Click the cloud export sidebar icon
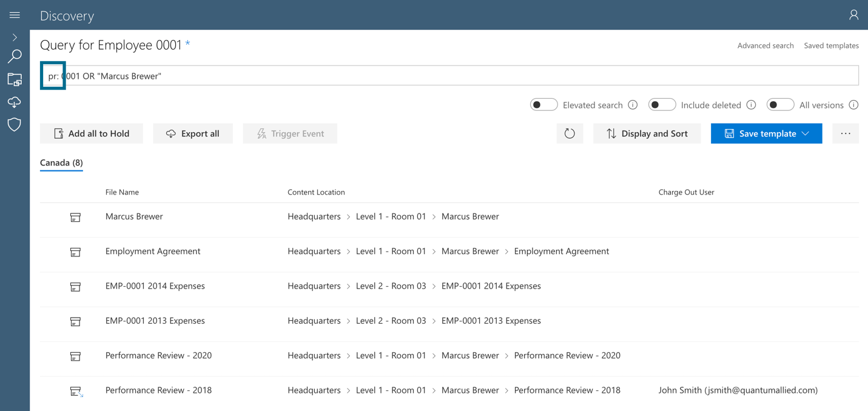 [15, 102]
